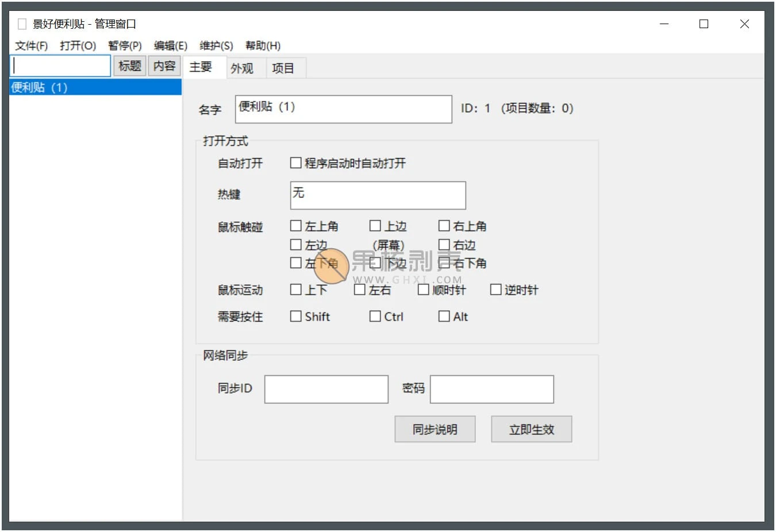776x532 pixels.
Task: Switch to the 外观 tab
Action: (x=242, y=68)
